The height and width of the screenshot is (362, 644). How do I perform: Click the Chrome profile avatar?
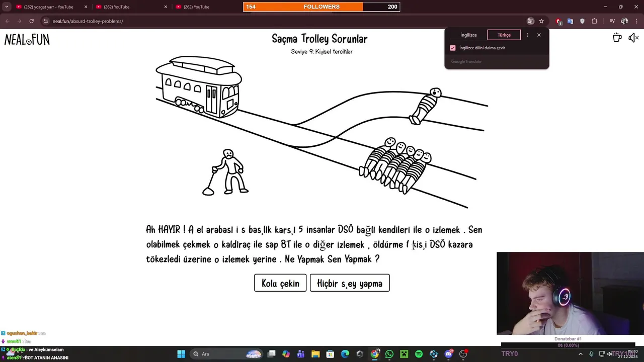click(624, 21)
